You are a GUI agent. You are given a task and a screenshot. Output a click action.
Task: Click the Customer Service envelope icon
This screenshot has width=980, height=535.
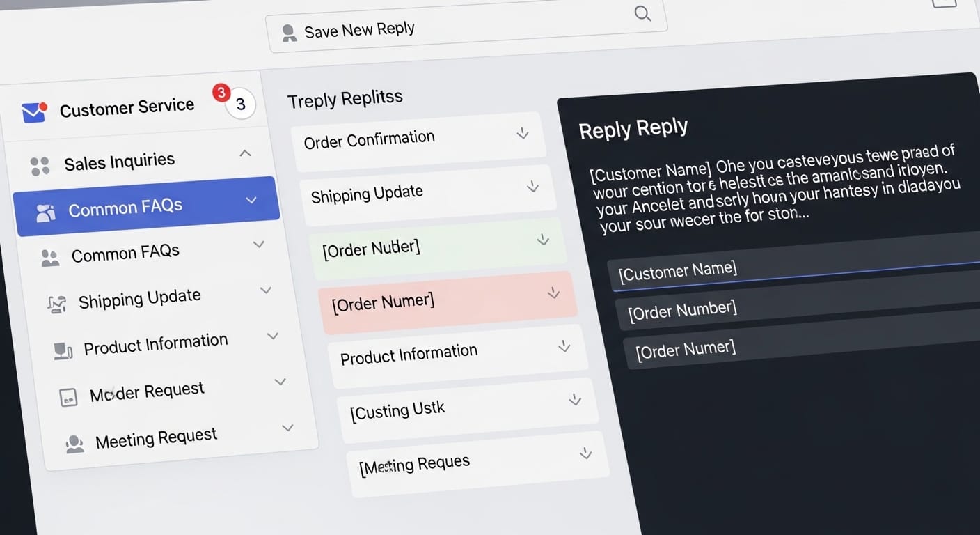tap(33, 111)
